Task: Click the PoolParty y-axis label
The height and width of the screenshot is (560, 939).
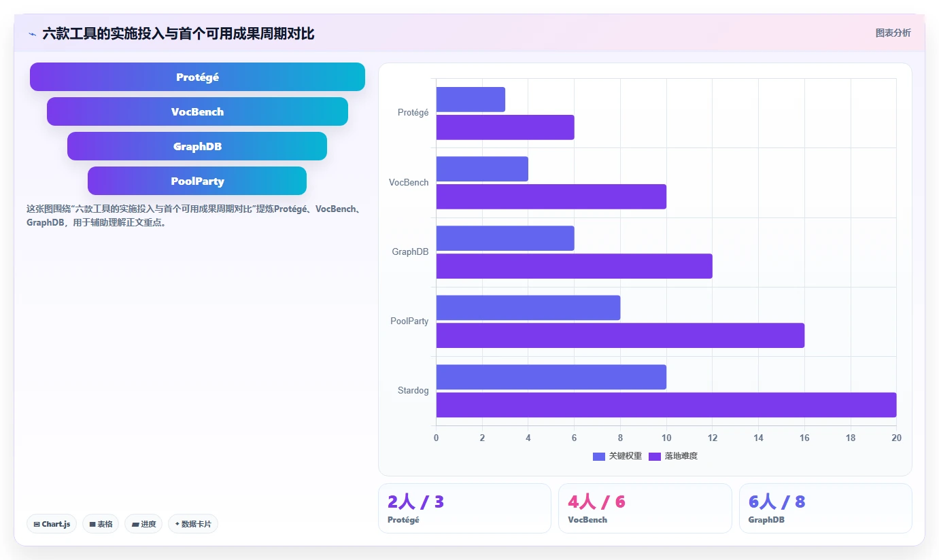Action: (409, 321)
